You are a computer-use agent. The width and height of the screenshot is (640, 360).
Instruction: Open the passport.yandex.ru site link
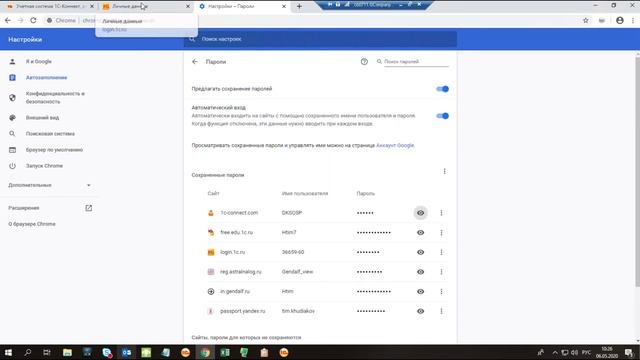pos(243,311)
